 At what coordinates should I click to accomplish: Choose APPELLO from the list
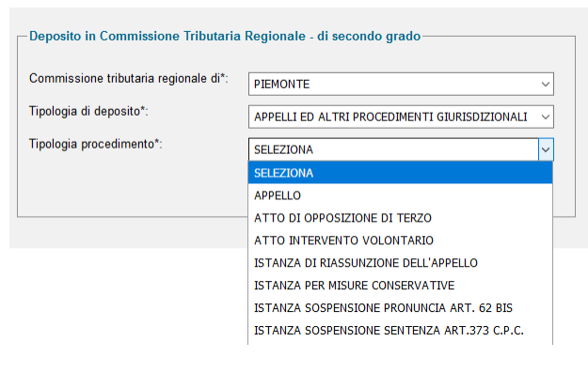click(x=400, y=195)
